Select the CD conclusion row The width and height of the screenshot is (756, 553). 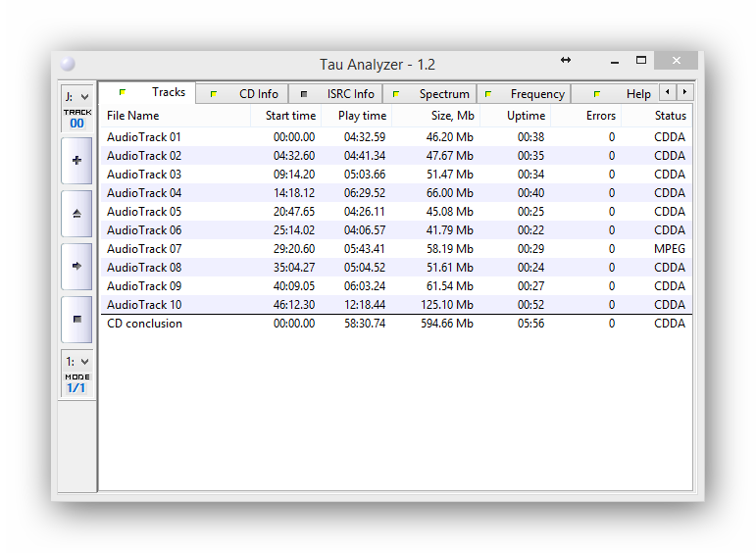(396, 324)
